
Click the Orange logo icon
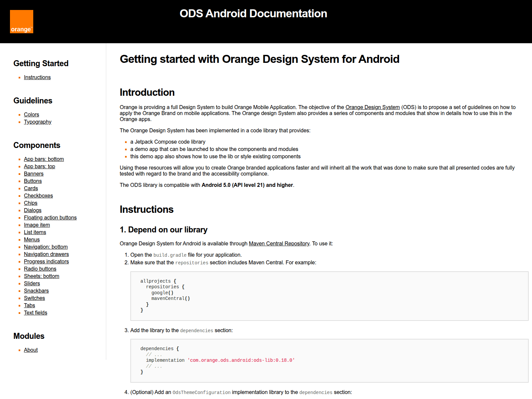pos(22,22)
